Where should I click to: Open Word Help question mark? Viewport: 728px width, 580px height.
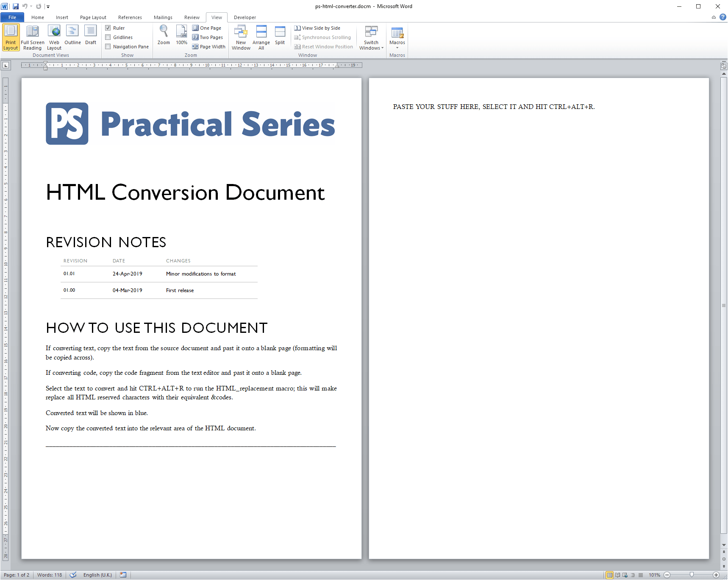click(x=723, y=17)
